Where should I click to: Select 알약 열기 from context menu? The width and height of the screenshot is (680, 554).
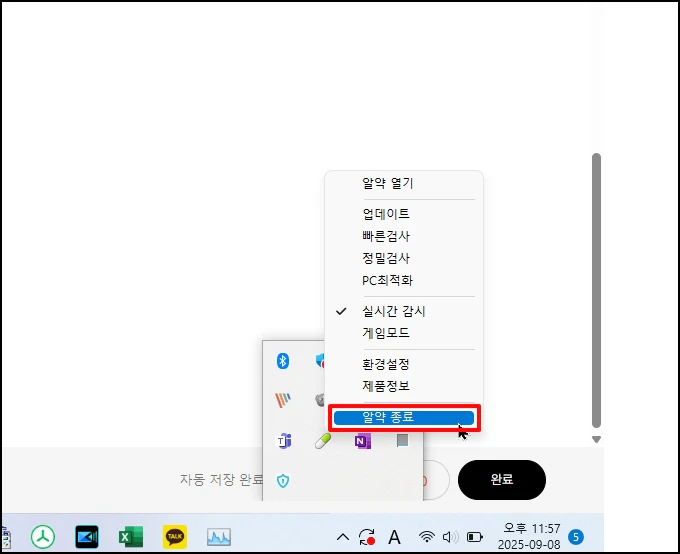tap(404, 183)
